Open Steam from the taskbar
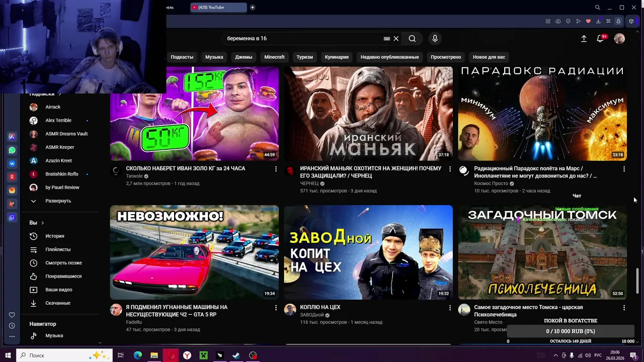644x362 pixels. [x=236, y=355]
